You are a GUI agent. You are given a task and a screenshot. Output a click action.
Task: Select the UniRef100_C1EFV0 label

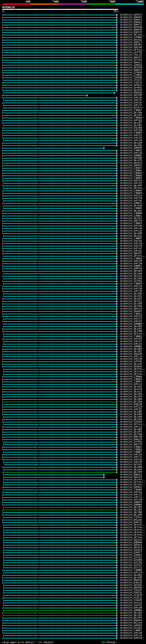[131, 82]
